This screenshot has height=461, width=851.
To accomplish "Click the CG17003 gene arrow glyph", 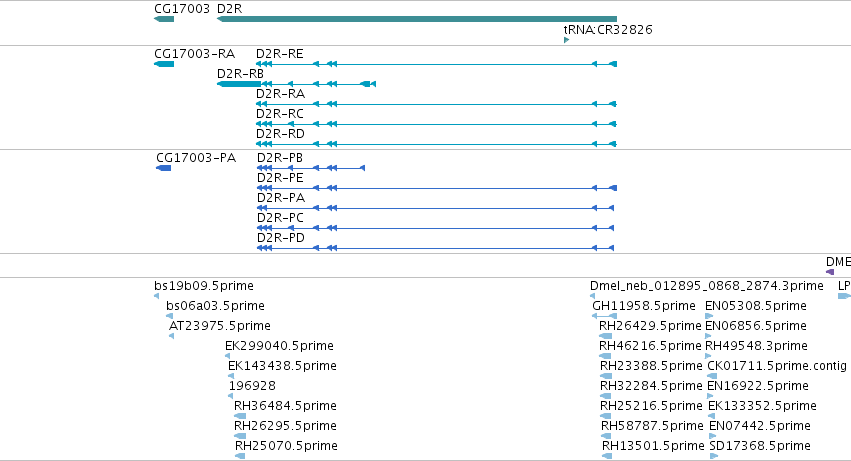I will click(164, 19).
